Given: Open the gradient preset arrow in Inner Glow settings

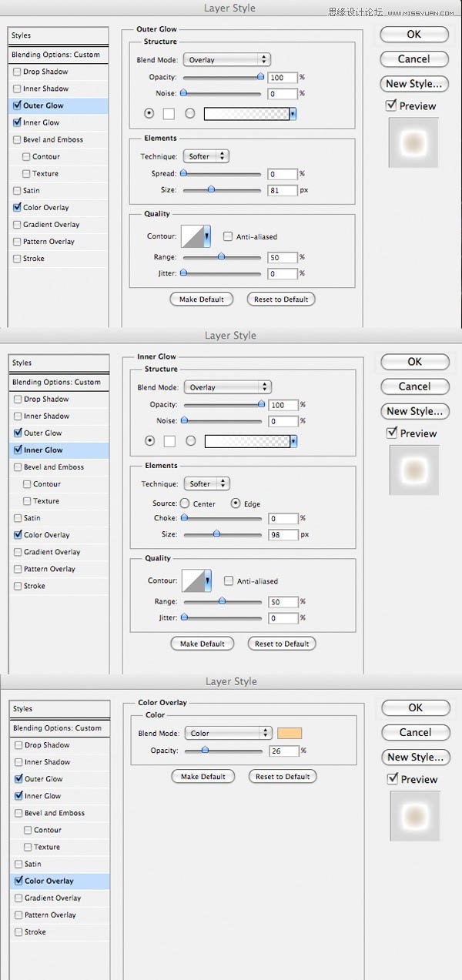Looking at the screenshot, I should tap(294, 441).
